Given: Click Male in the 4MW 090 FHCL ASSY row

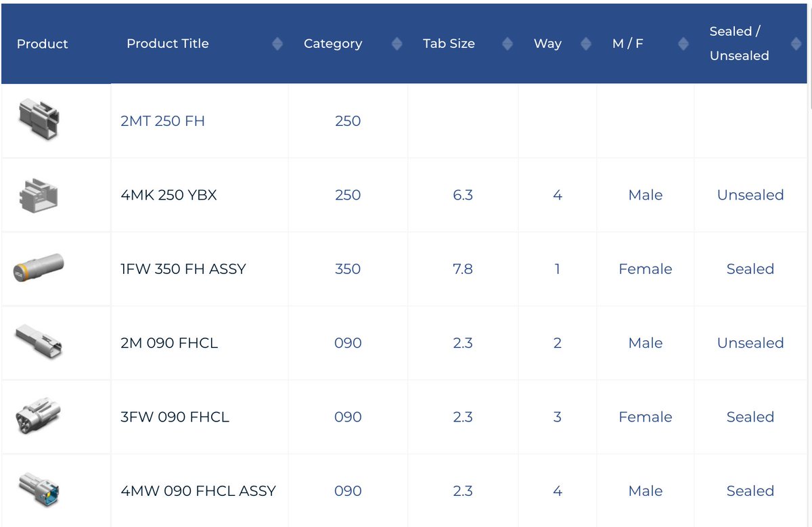Looking at the screenshot, I should (646, 491).
